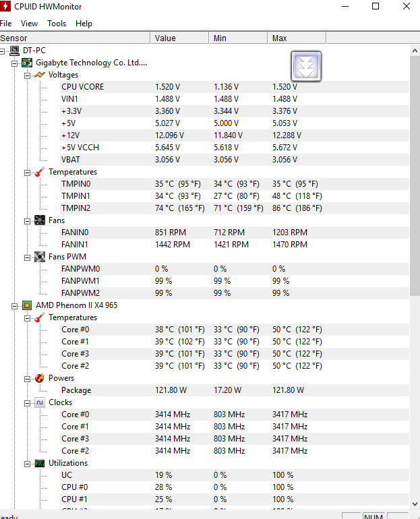
Task: Open the View menu
Action: 29,23
